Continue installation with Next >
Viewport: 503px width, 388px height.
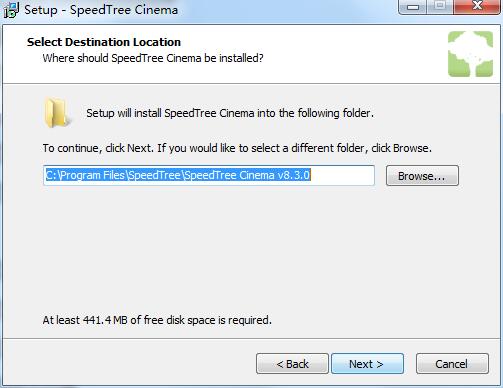click(367, 364)
